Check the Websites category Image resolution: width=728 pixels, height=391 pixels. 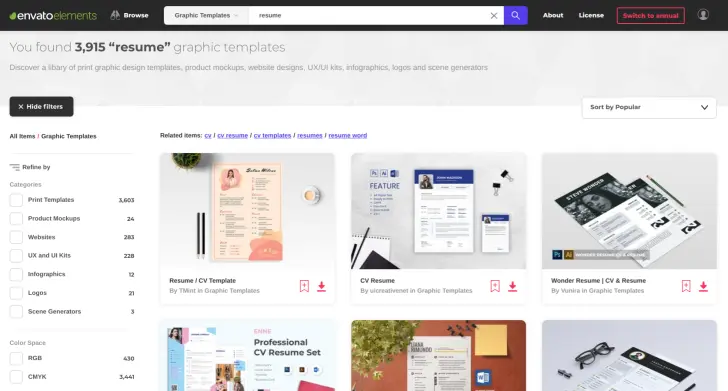16,237
